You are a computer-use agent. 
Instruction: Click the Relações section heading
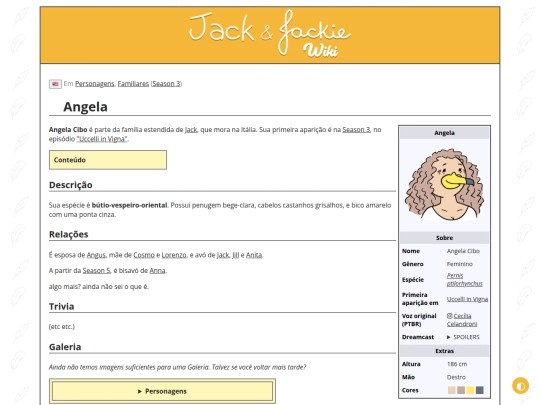tap(69, 235)
